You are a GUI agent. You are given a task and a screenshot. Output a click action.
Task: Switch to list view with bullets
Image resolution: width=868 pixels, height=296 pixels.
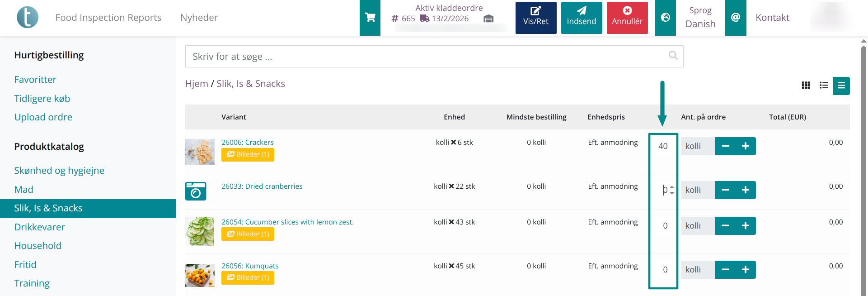click(824, 86)
